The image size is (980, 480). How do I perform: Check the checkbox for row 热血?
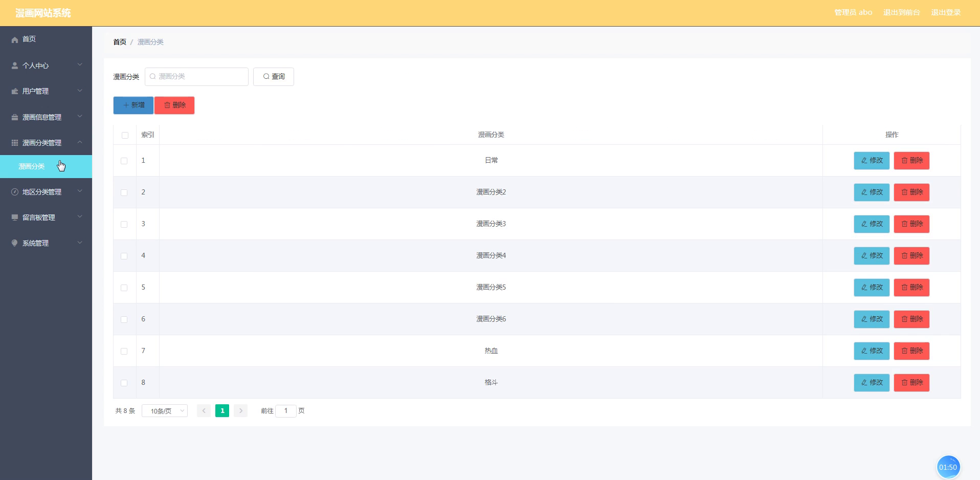(124, 351)
